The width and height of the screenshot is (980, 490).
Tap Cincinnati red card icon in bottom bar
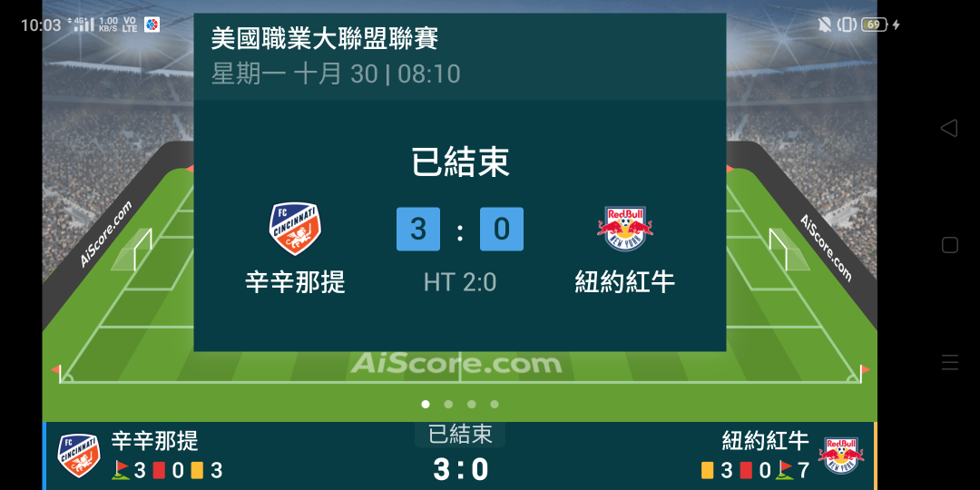(159, 470)
